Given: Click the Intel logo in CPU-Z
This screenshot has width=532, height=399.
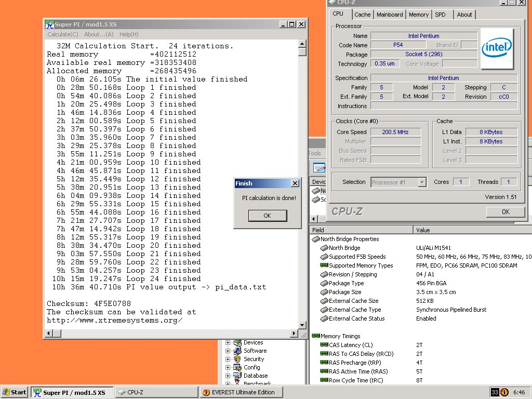Looking at the screenshot, I should 497,48.
